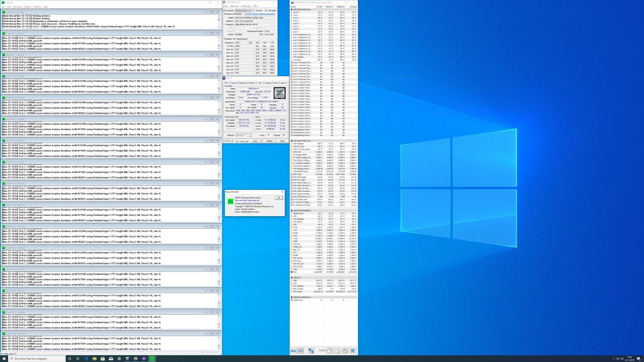
Task: Open the HWiNFO icon in the taskbar
Action: click(x=127, y=359)
